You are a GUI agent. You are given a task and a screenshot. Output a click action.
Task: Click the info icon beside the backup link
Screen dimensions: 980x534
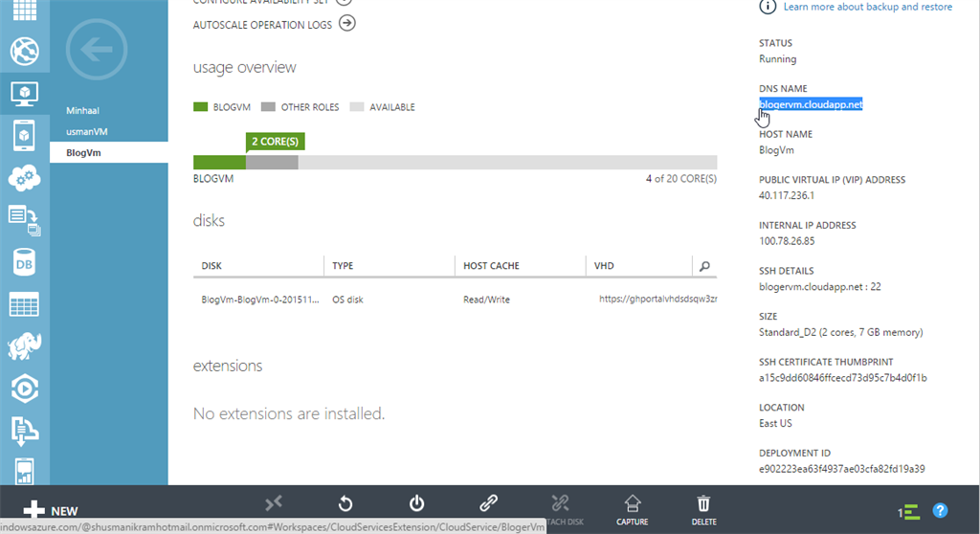[x=768, y=7]
